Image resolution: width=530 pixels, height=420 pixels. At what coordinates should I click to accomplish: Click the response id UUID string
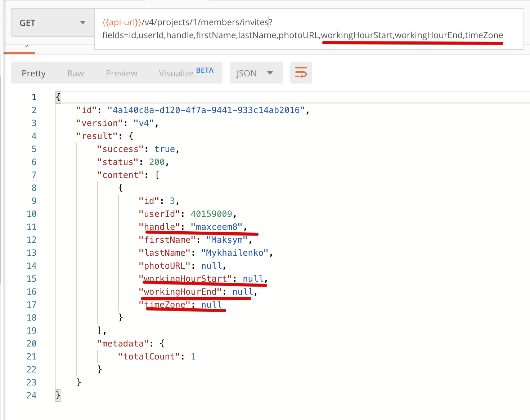click(206, 110)
